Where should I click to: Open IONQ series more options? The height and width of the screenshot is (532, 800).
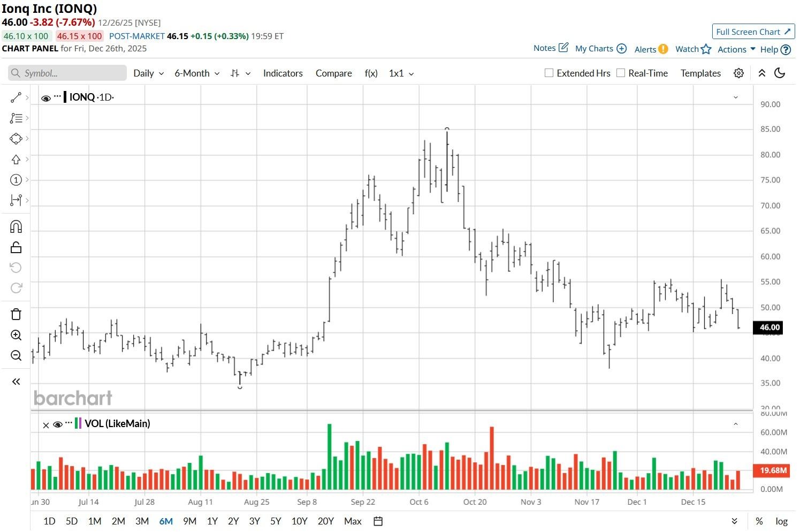tap(58, 96)
